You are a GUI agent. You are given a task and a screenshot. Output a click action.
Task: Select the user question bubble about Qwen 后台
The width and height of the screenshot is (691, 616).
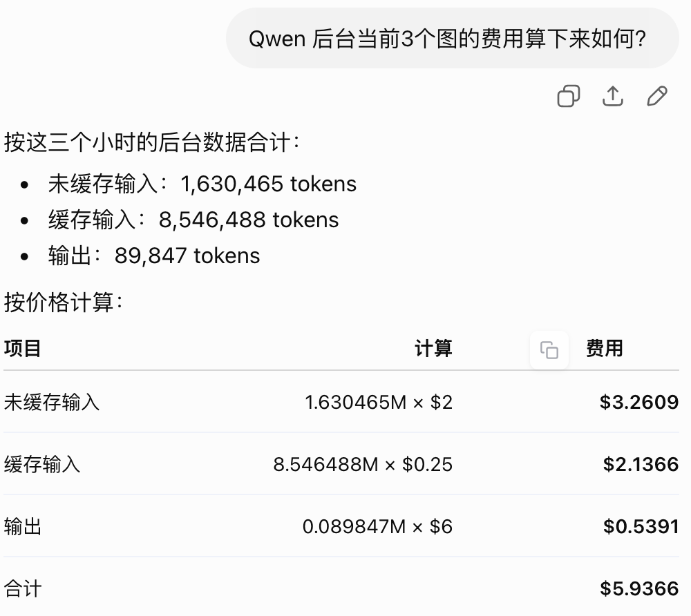pos(452,38)
